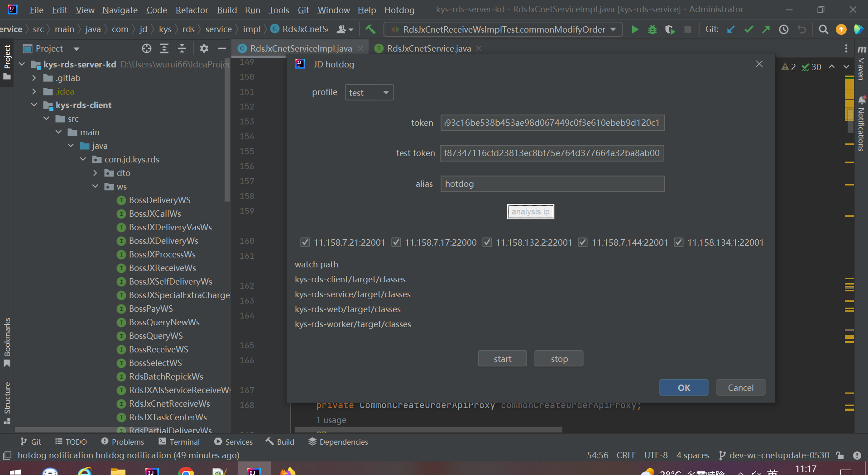868x475 pixels.
Task: Open the Terminal tool tab
Action: (179, 442)
